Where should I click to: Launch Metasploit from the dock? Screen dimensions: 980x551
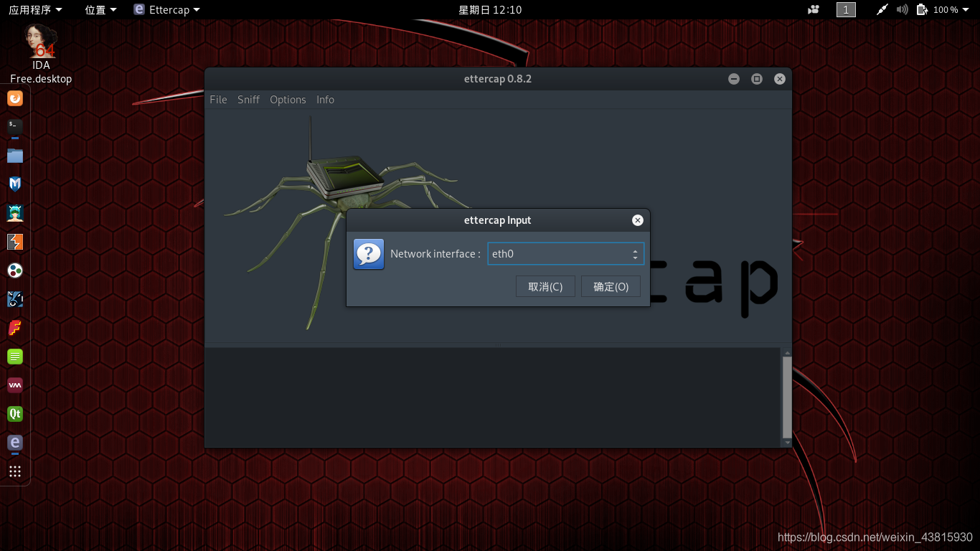point(15,184)
